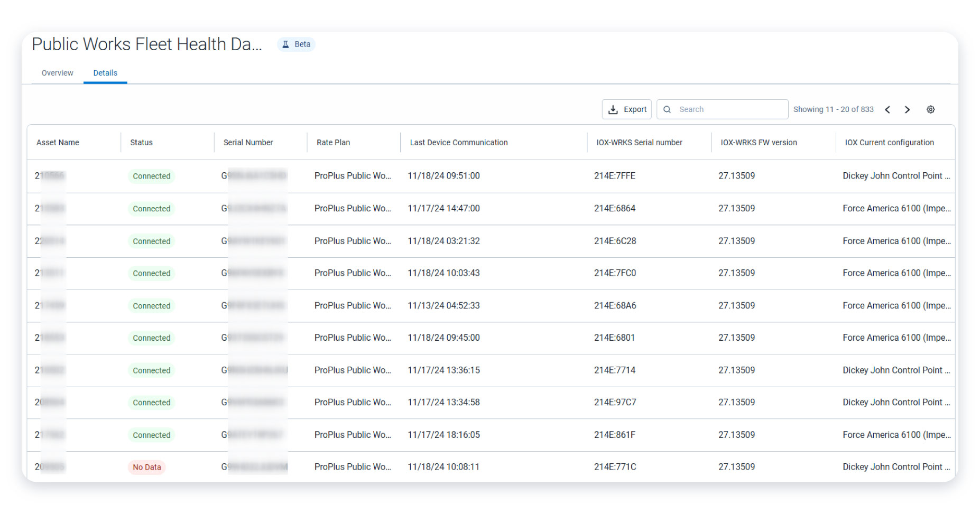Image resolution: width=980 pixels, height=514 pixels.
Task: Click the search magnifier icon
Action: pyautogui.click(x=667, y=109)
